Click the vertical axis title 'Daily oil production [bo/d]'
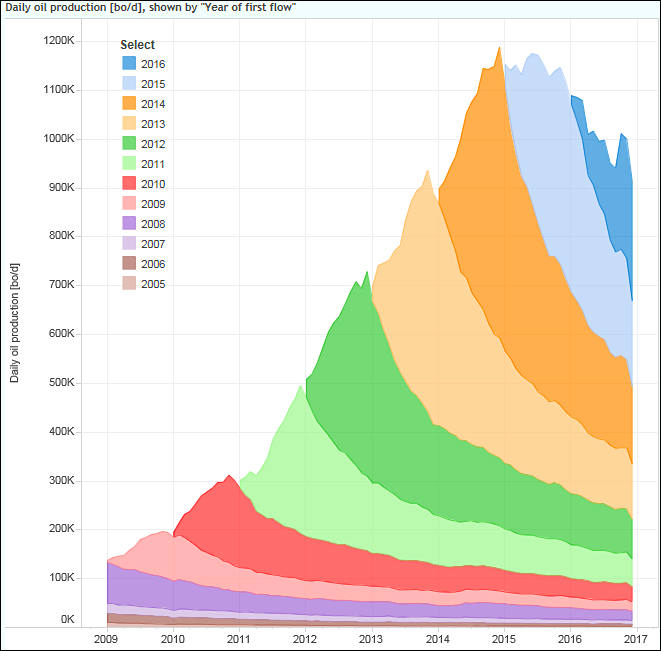 pos(14,323)
